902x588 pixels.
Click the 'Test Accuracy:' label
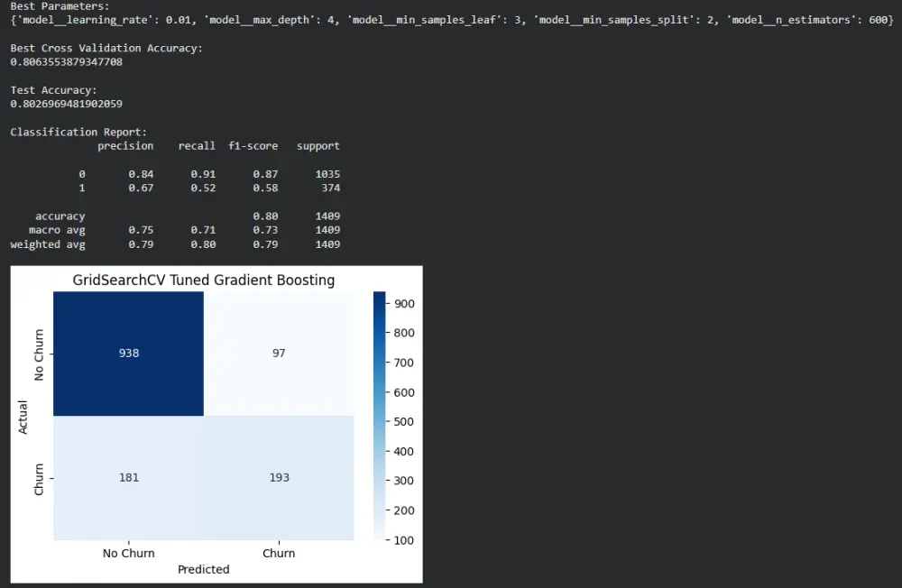pos(53,90)
